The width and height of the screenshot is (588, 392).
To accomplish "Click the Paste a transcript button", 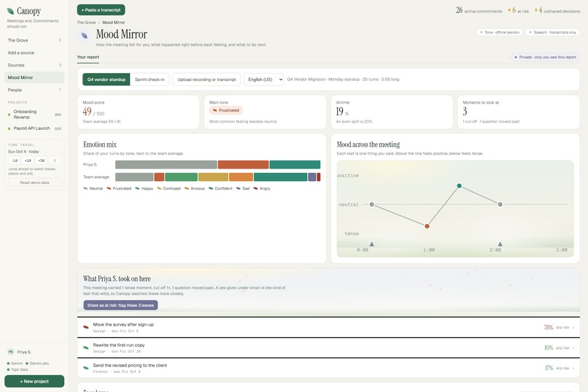I will point(101,9).
